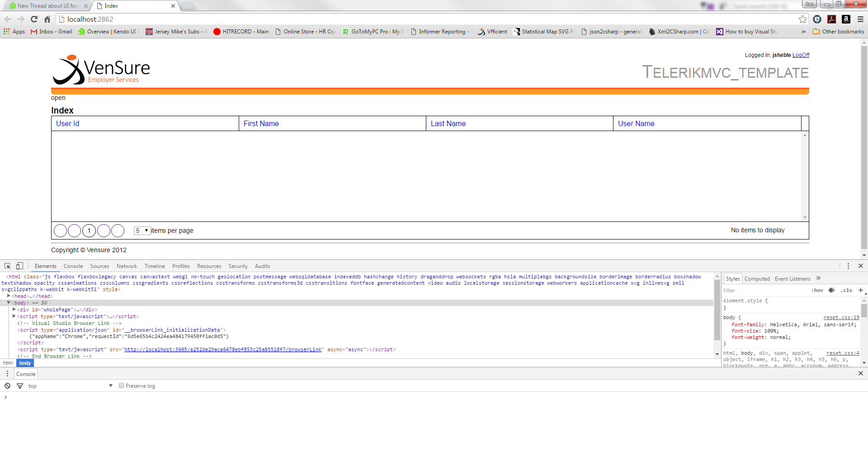Toggle the console filter icon

pyautogui.click(x=20, y=385)
